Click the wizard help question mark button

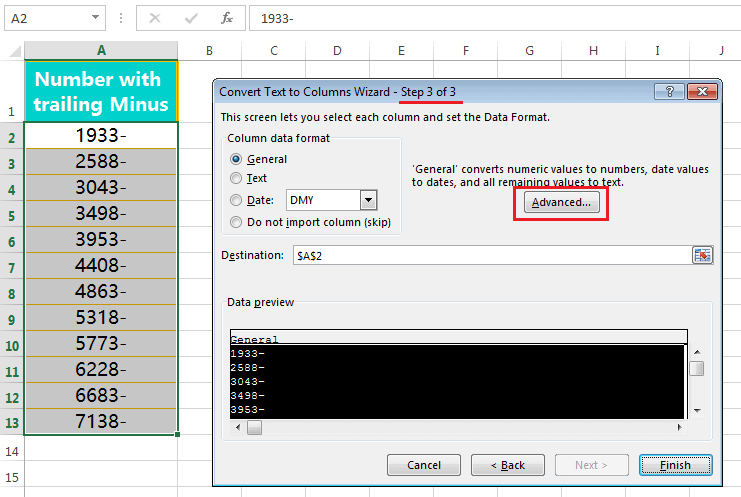pos(669,92)
